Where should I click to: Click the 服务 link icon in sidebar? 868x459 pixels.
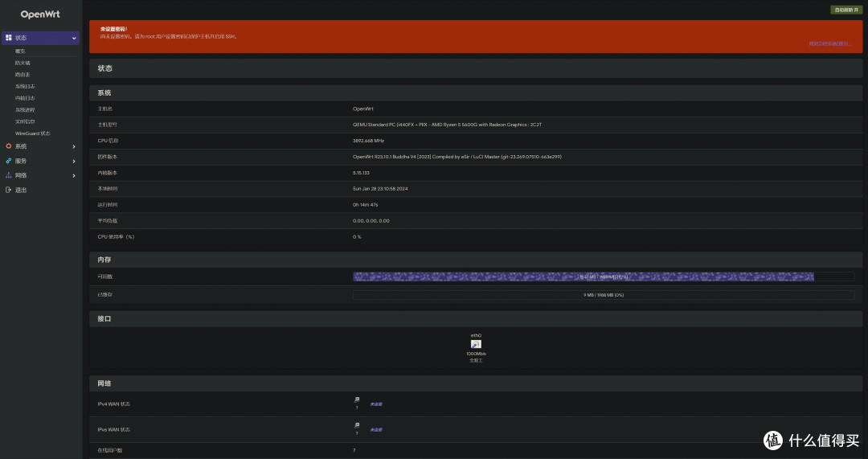click(x=8, y=161)
